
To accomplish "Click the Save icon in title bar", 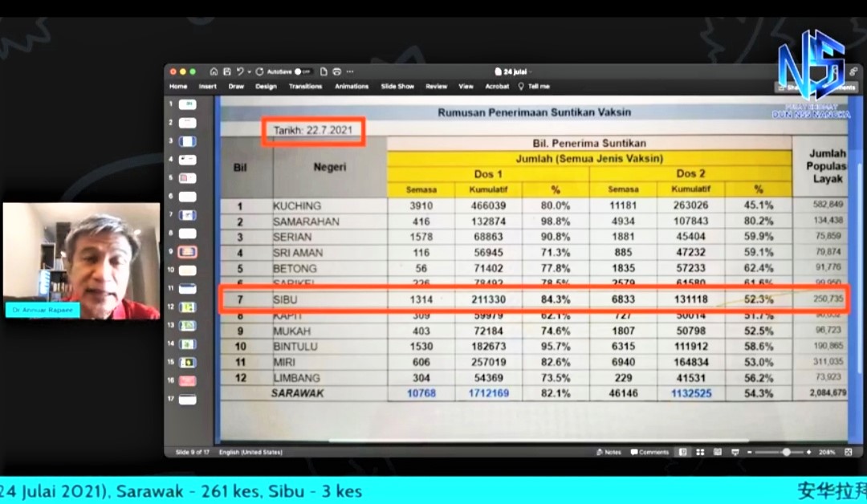I will point(227,71).
